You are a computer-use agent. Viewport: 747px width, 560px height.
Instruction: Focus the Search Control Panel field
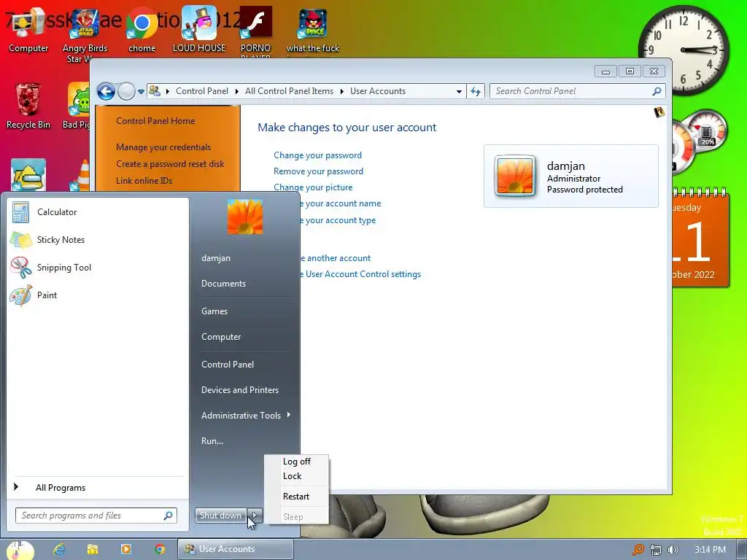tap(578, 91)
